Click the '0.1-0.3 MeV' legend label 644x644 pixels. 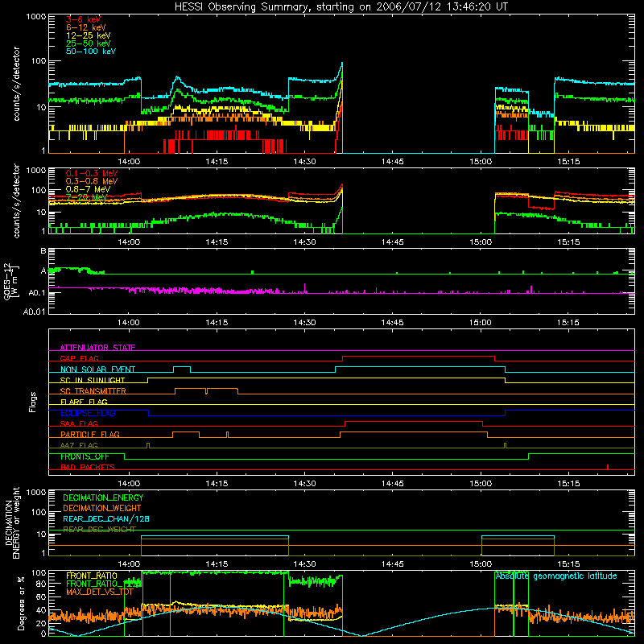[x=92, y=173]
